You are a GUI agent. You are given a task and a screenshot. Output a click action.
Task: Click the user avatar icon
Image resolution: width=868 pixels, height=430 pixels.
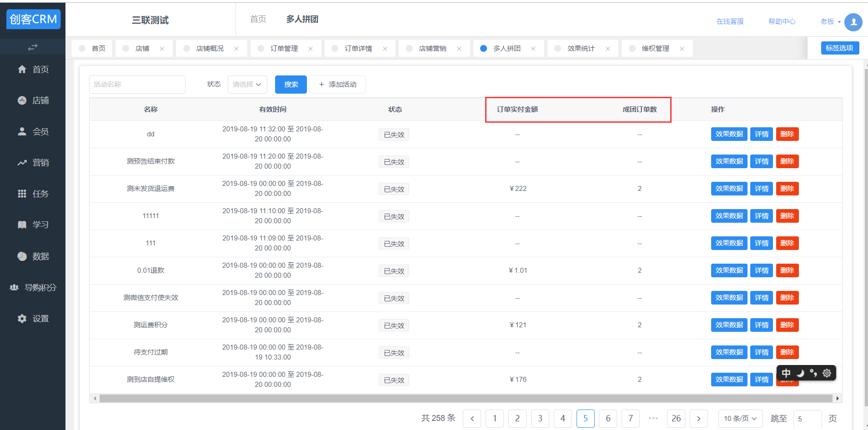[853, 22]
